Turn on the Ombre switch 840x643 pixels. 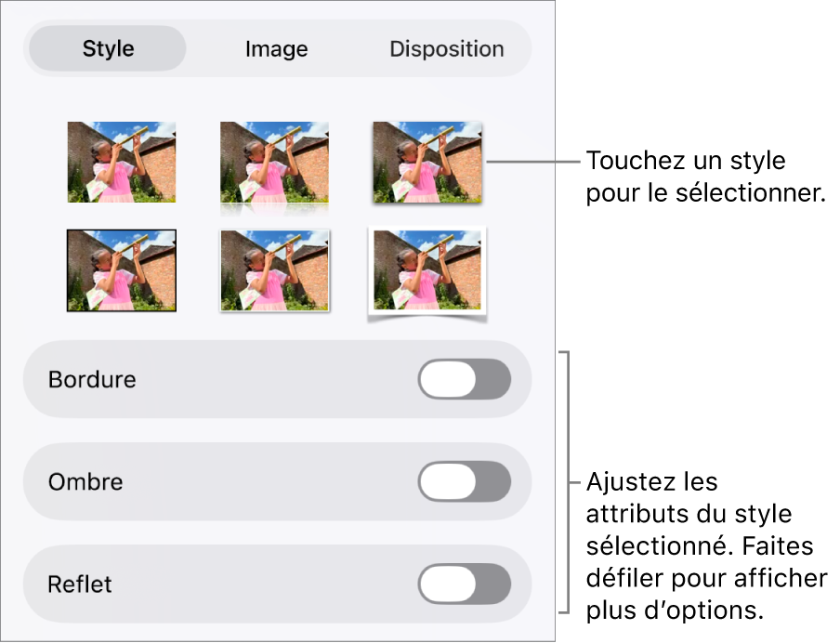tap(464, 481)
